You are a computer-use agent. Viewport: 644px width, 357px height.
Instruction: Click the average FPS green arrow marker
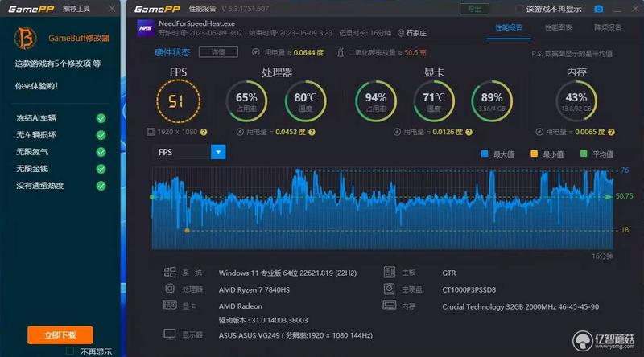(608, 196)
